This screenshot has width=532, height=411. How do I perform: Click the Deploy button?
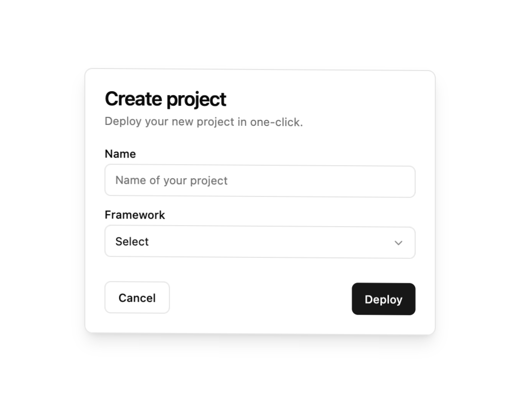383,299
